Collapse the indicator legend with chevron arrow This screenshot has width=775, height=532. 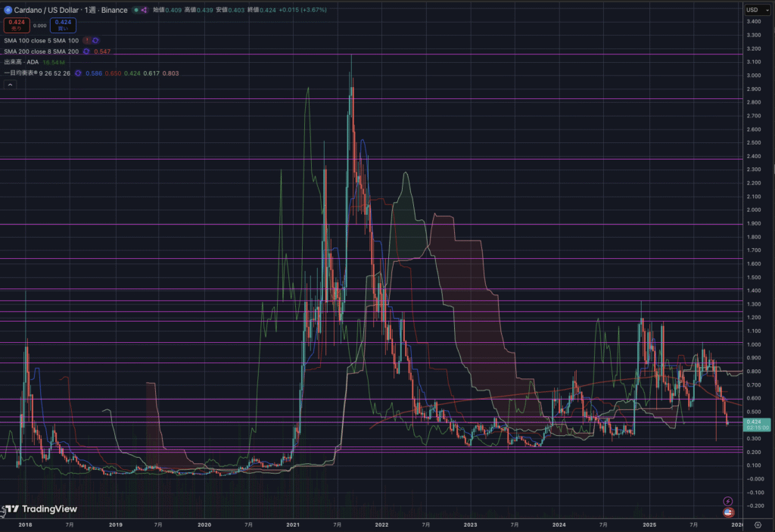[9, 86]
